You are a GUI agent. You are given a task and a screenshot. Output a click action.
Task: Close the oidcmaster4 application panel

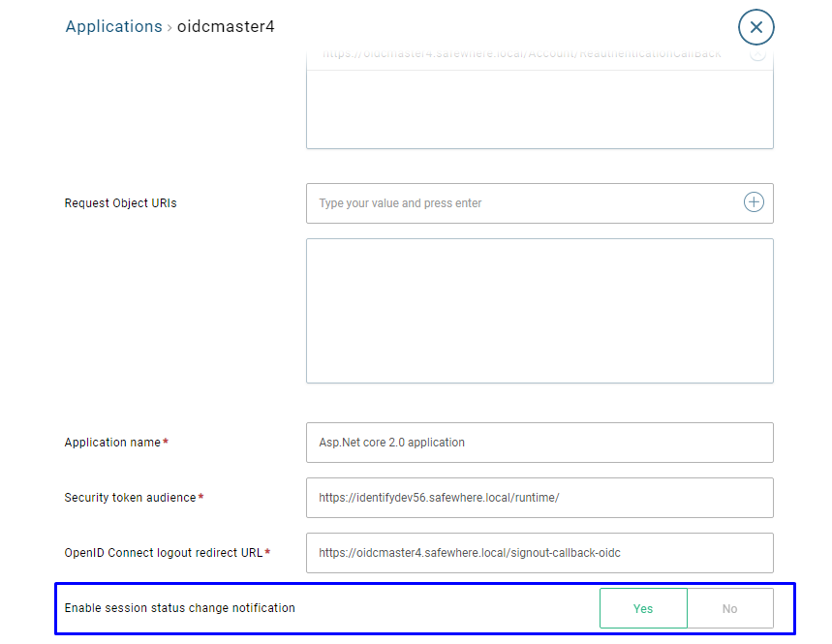[755, 27]
